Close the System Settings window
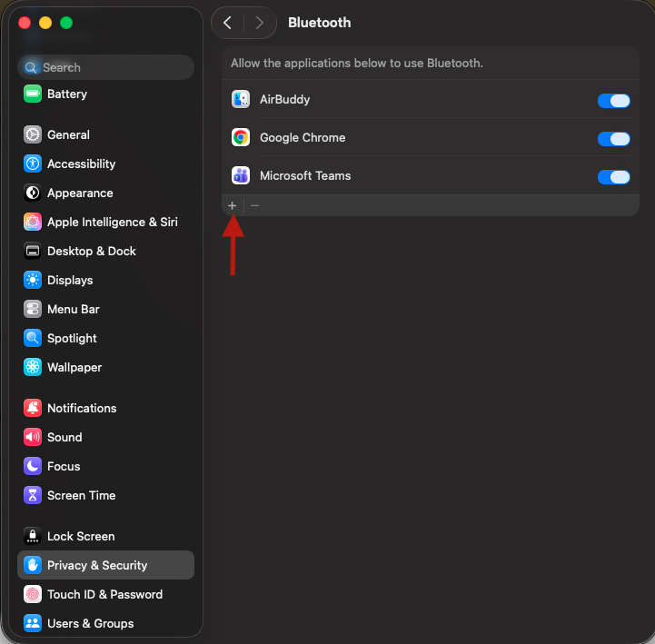This screenshot has width=655, height=644. pos(25,23)
